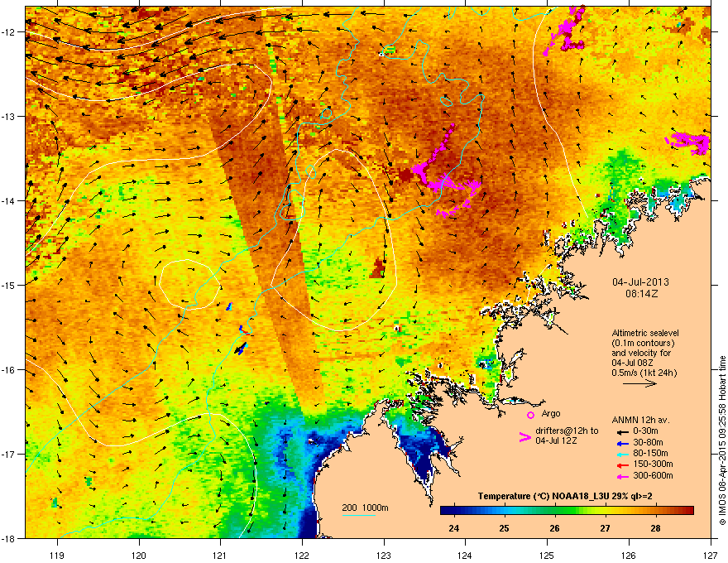Click the cyan 80-150m arrow legend symbol
This screenshot has width=728, height=563.
(622, 454)
